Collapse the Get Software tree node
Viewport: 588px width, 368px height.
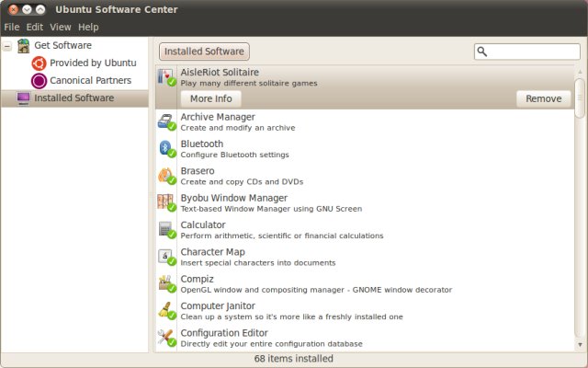8,45
